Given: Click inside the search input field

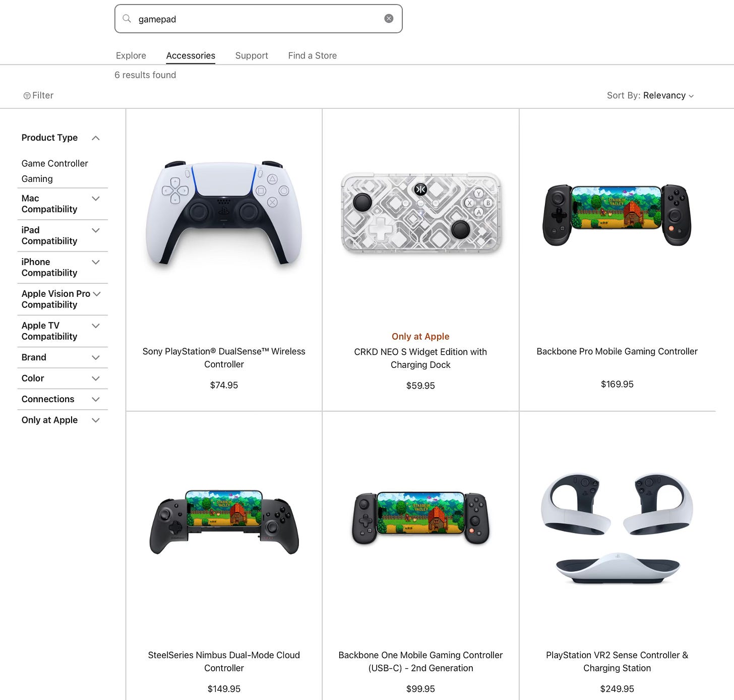Looking at the screenshot, I should (259, 19).
